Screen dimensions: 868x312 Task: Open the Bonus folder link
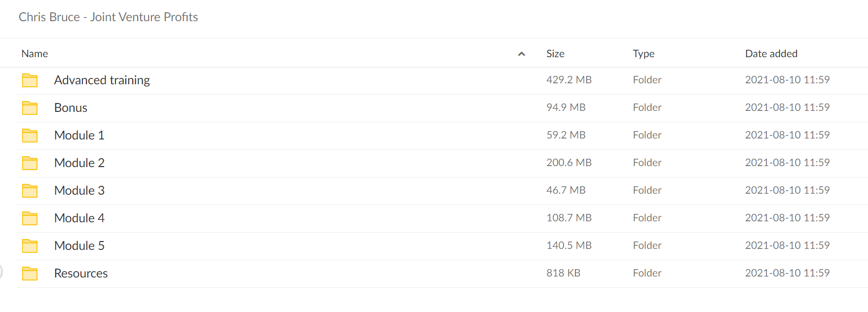(x=71, y=108)
